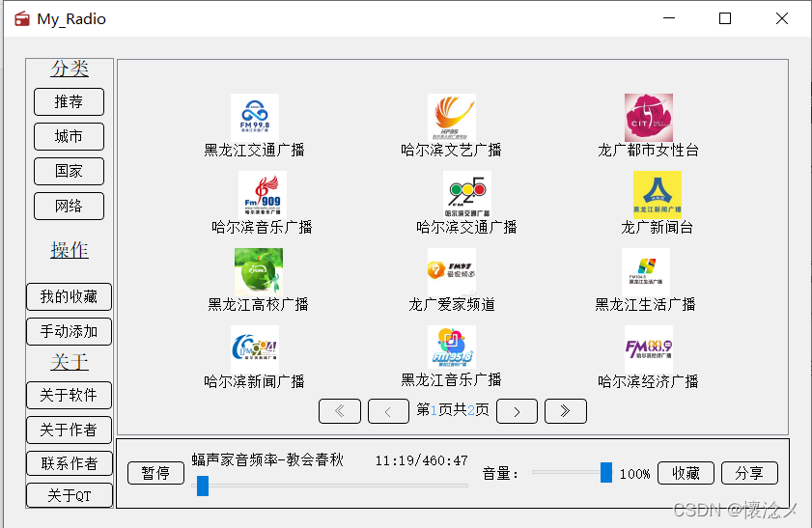This screenshot has width=812, height=528.
Task: Minimize the My_Radio window
Action: 669,18
